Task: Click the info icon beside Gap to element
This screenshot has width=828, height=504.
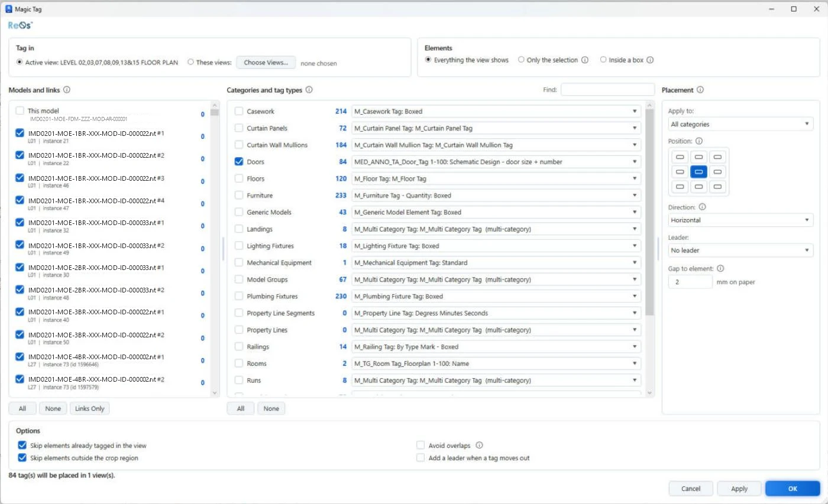Action: [720, 268]
